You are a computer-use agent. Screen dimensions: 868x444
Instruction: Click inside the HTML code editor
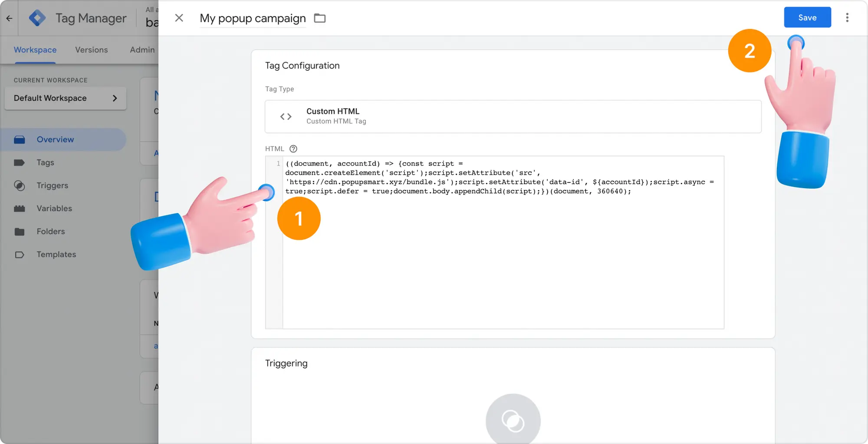click(503, 242)
